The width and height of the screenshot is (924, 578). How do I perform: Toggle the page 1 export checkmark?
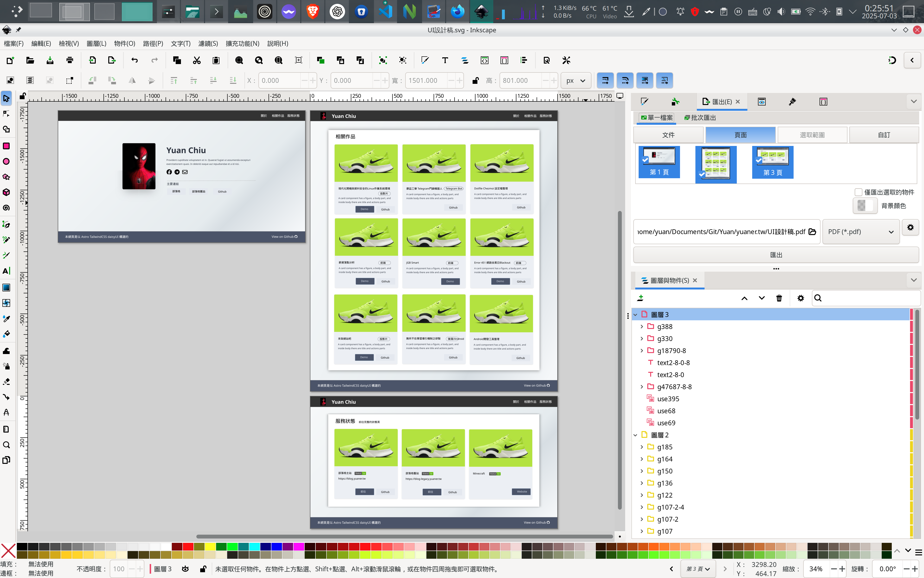coord(645,160)
